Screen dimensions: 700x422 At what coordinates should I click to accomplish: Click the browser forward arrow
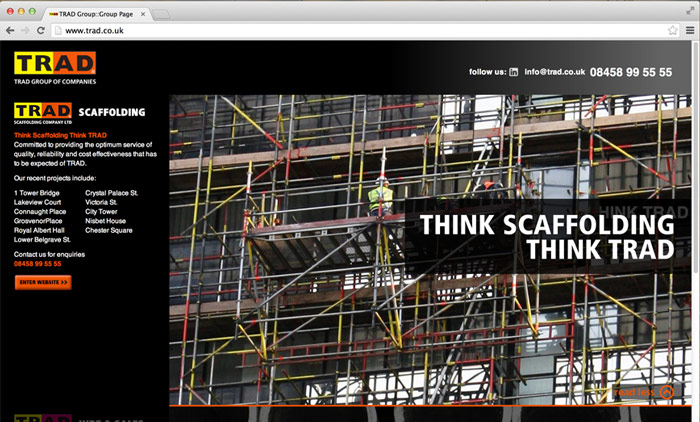click(x=25, y=30)
